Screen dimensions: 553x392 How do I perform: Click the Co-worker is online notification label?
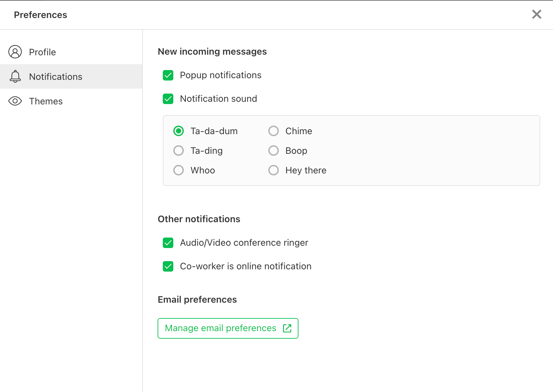click(x=246, y=266)
